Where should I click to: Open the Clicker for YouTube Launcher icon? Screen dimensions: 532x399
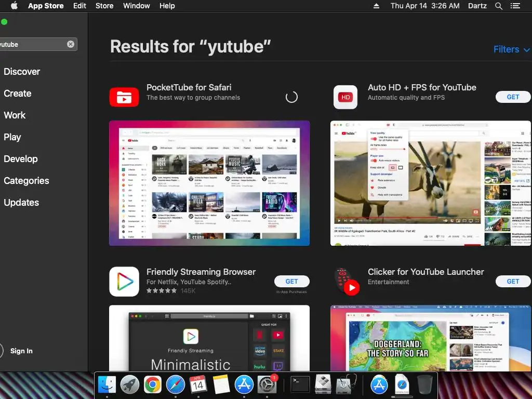[347, 282]
